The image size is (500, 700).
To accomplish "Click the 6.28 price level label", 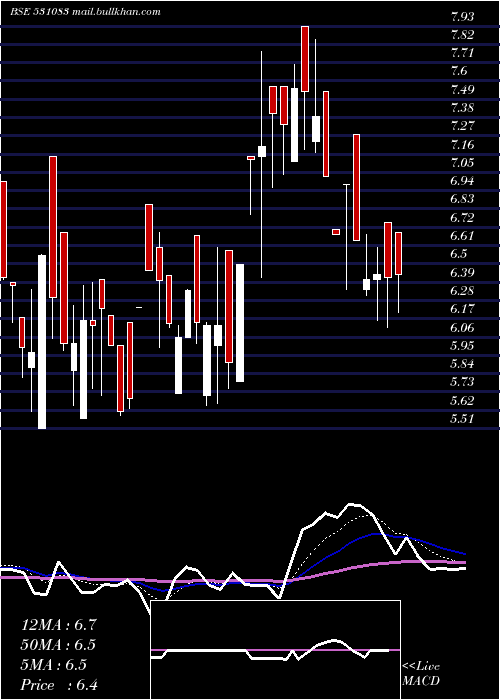I will (462, 291).
